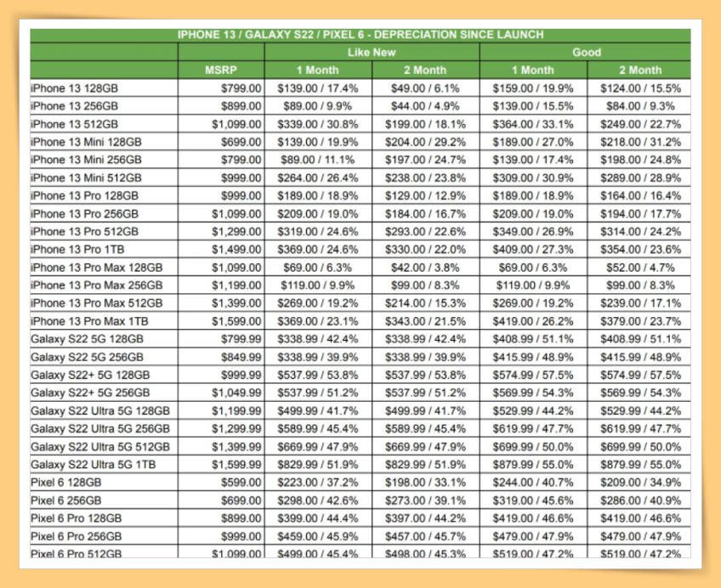The height and width of the screenshot is (588, 721).
Task: Click the 'iPhone 13 Mini 128GB' row label
Action: (x=86, y=143)
